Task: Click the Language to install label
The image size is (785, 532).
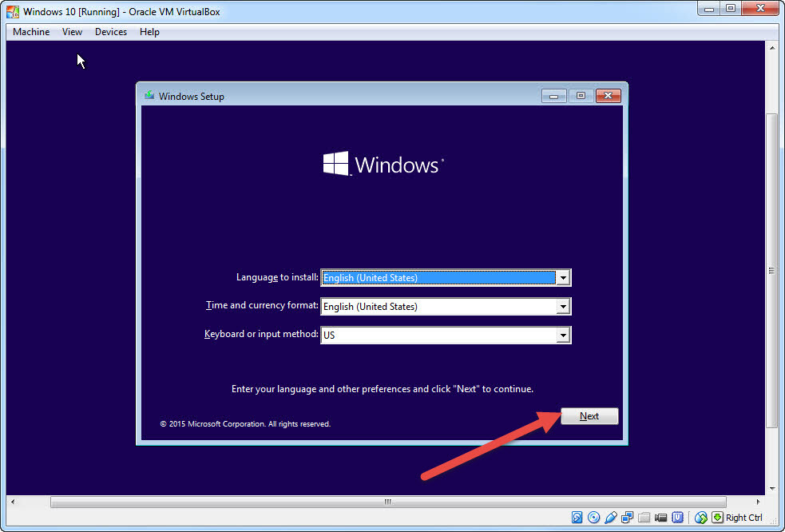Action: (x=277, y=277)
